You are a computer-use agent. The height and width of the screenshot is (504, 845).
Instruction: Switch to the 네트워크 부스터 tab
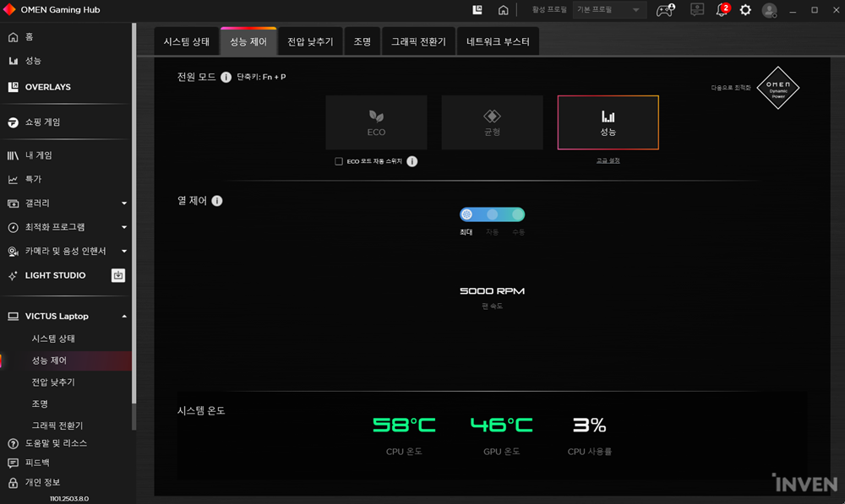tap(498, 41)
